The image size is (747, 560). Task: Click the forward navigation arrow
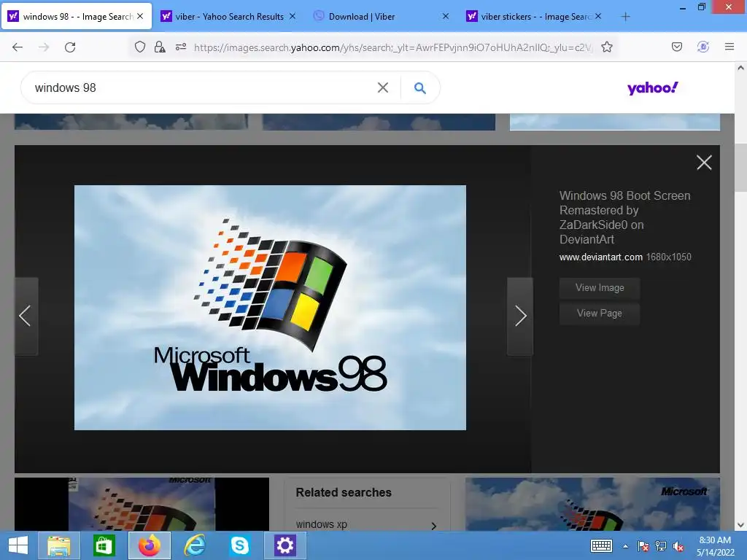[x=44, y=47]
